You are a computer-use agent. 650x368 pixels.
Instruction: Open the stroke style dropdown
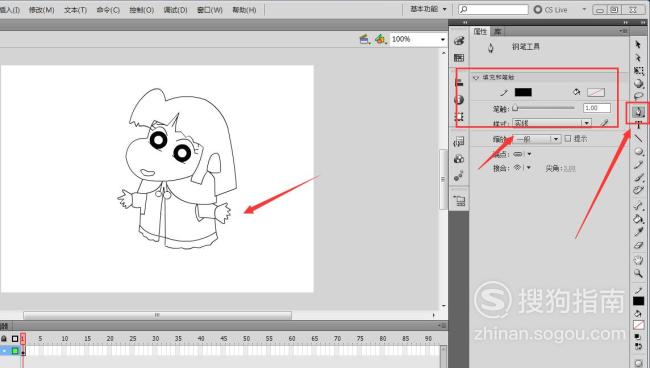coord(552,123)
